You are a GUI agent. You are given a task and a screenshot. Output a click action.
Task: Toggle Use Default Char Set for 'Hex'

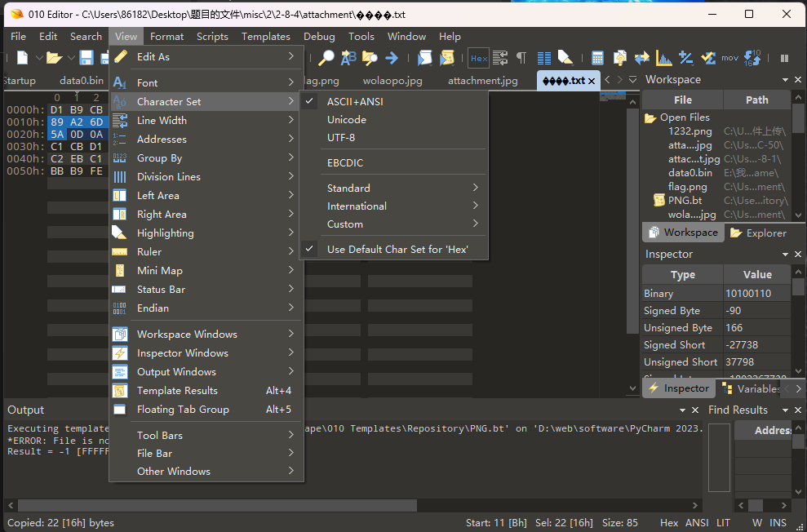point(394,249)
